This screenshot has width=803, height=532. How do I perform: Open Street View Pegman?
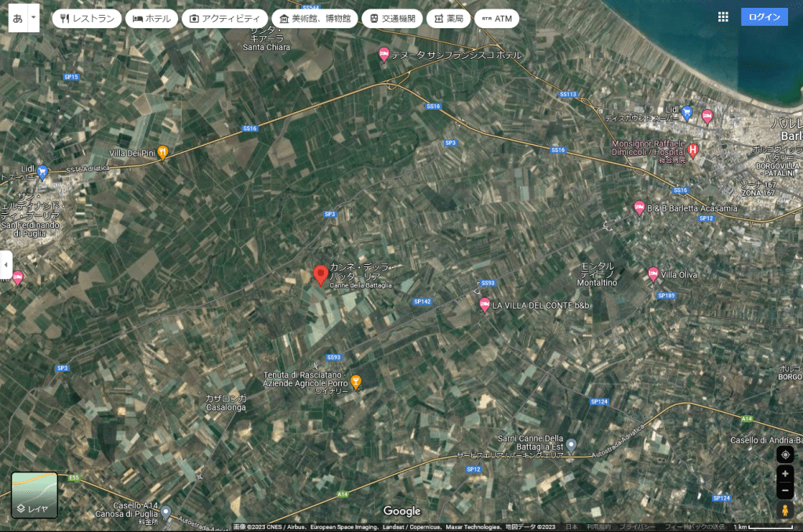click(x=785, y=510)
